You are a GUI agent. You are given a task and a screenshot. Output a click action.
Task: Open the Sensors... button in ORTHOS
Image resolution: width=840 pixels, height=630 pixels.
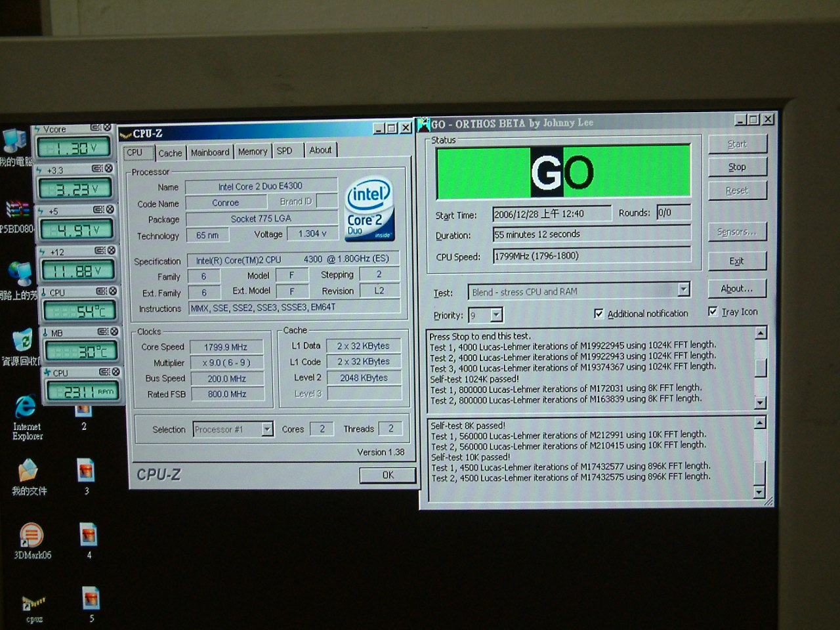[737, 232]
